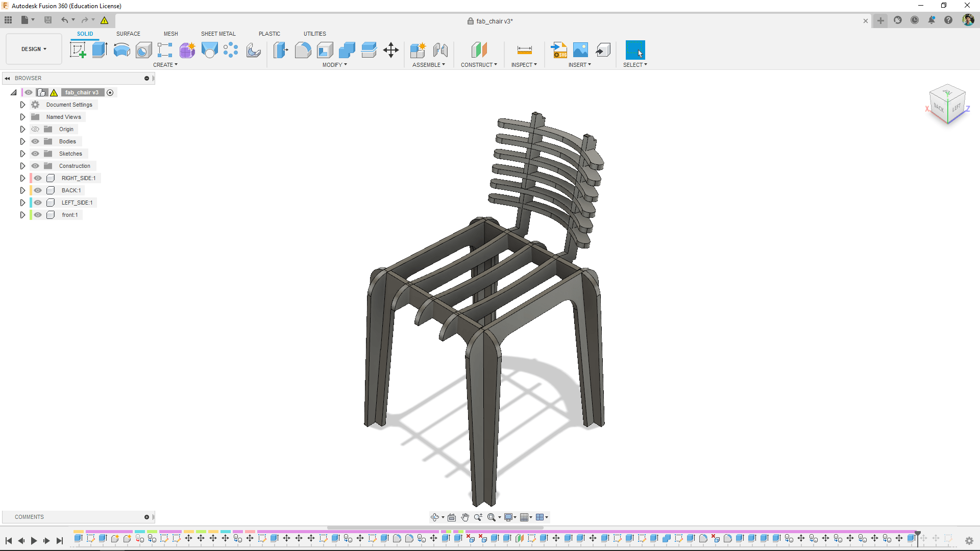Jump to timeline beginning
The image size is (980, 551).
pos(9,541)
